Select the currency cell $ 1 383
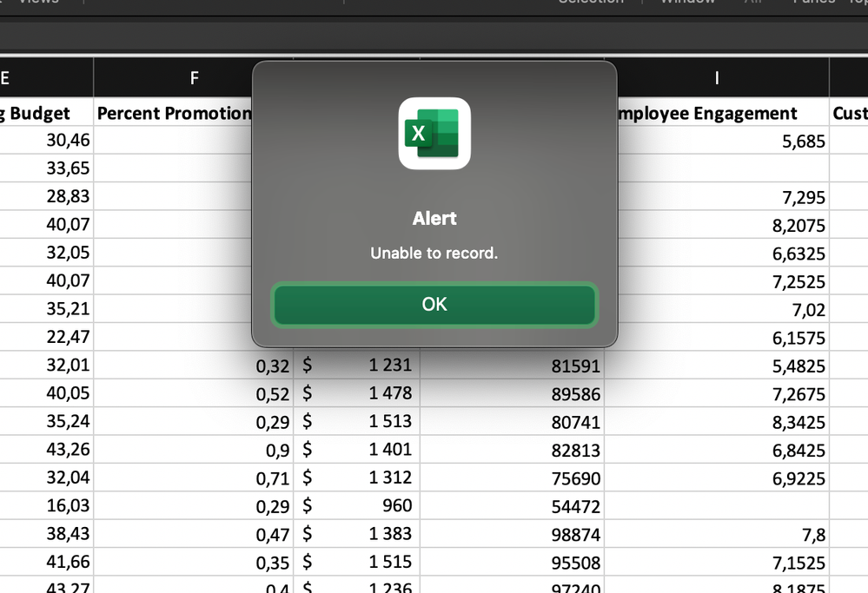Image resolution: width=868 pixels, height=593 pixels. pyautogui.click(x=357, y=534)
